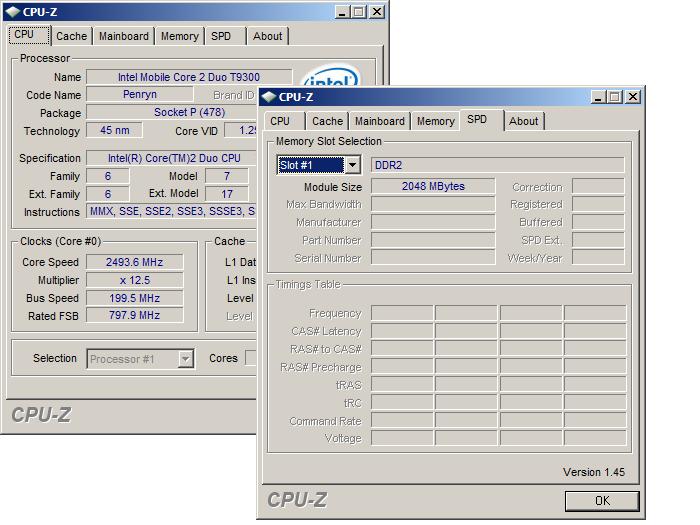Click the Ext. Model value 17
700x525 pixels.
click(227, 194)
